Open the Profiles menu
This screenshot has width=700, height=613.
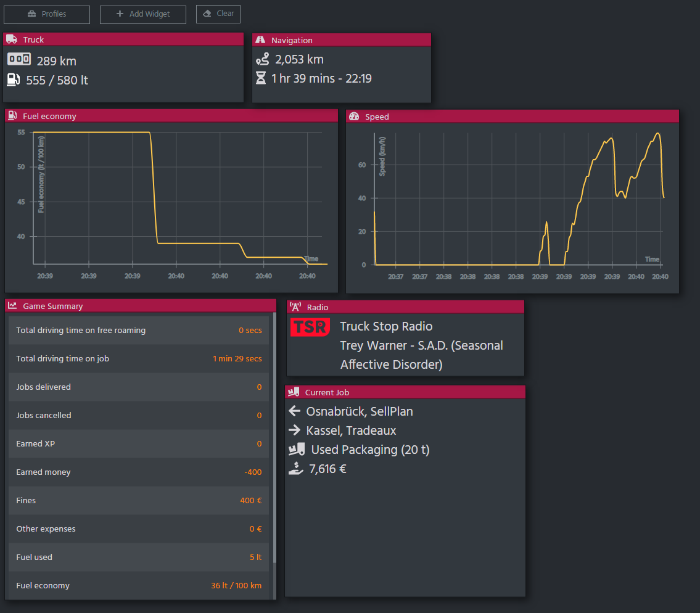(46, 14)
